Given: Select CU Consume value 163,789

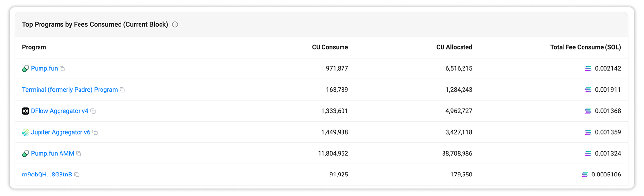Looking at the screenshot, I should click(x=337, y=90).
